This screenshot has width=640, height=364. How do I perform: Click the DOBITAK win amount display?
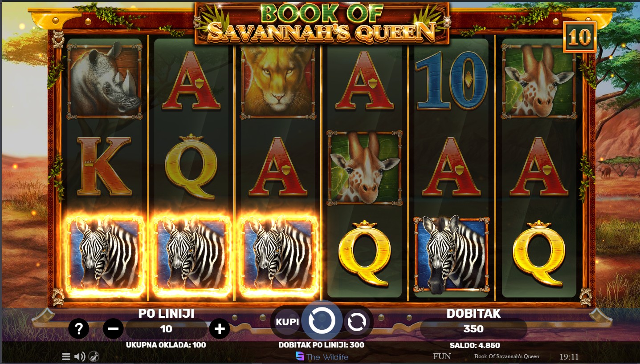(x=473, y=329)
